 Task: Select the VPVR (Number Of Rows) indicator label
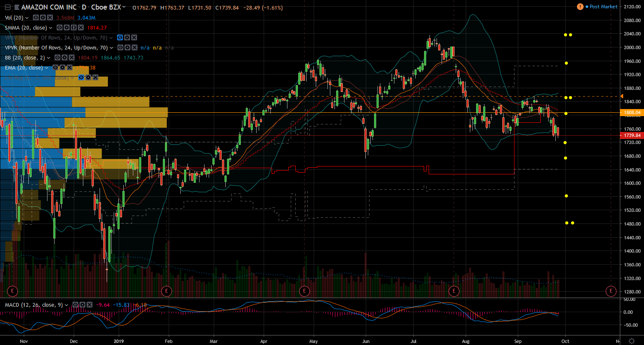(x=56, y=48)
